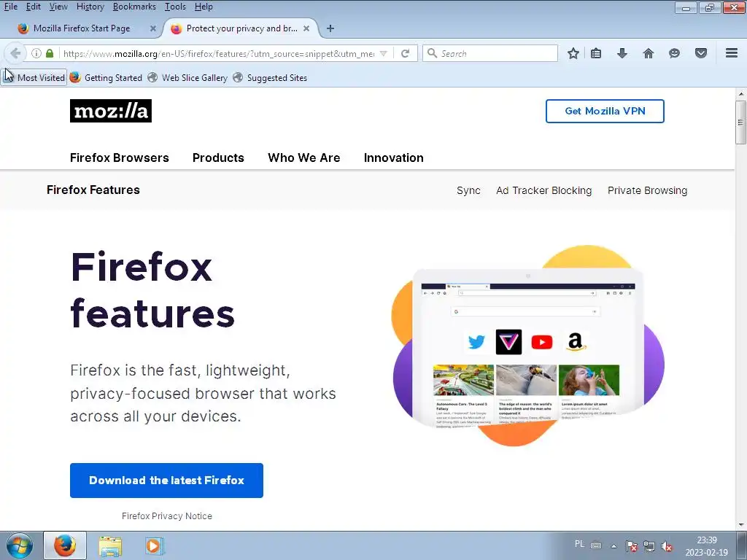Open the site information icon
The height and width of the screenshot is (560, 747).
click(36, 53)
